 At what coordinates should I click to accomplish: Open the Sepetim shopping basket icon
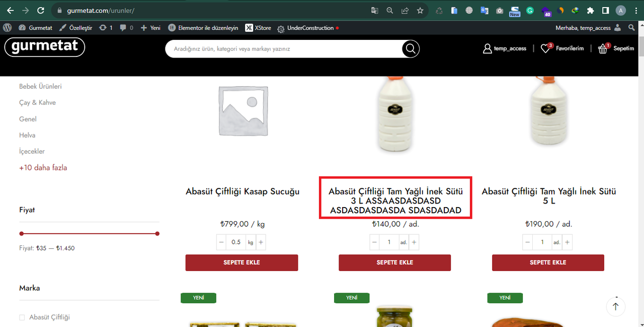tap(603, 48)
